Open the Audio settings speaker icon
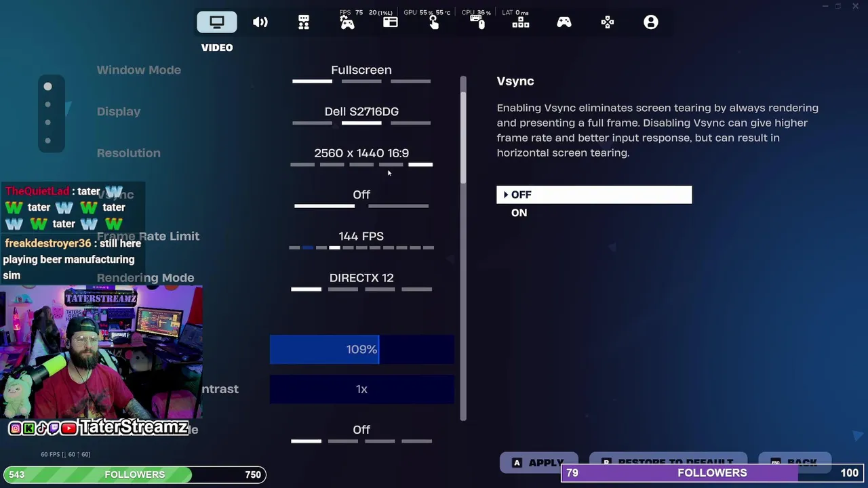The height and width of the screenshot is (488, 868). 260,22
